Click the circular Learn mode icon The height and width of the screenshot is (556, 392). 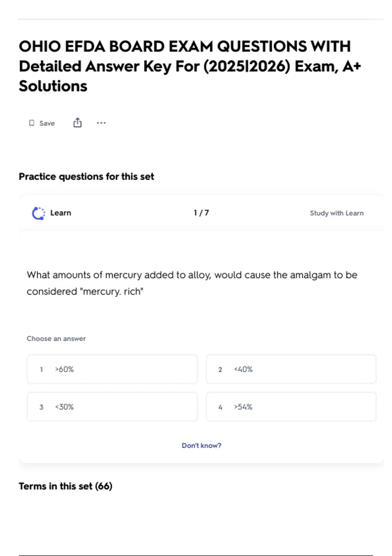(39, 213)
